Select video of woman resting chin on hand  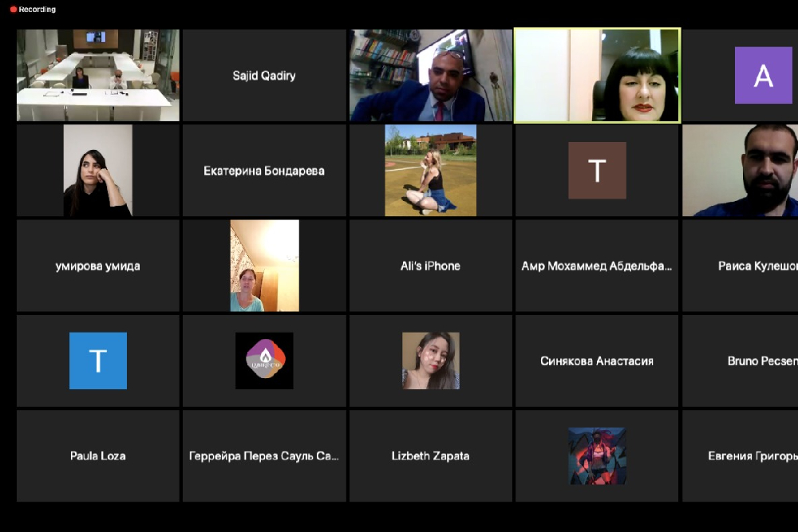(x=97, y=171)
